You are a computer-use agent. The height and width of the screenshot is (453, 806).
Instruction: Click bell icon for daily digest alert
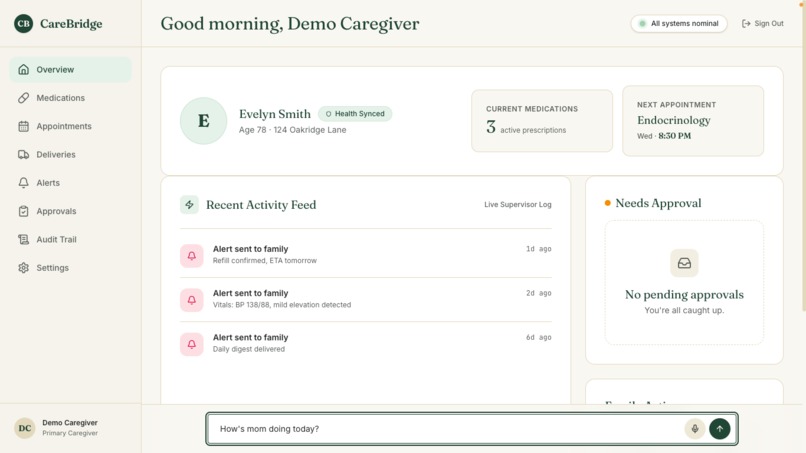192,344
